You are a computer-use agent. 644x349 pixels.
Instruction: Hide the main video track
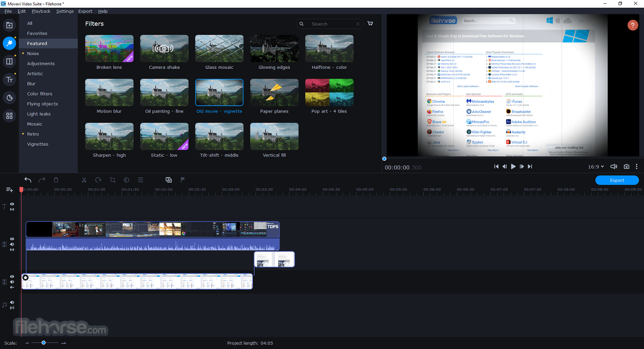(x=12, y=277)
